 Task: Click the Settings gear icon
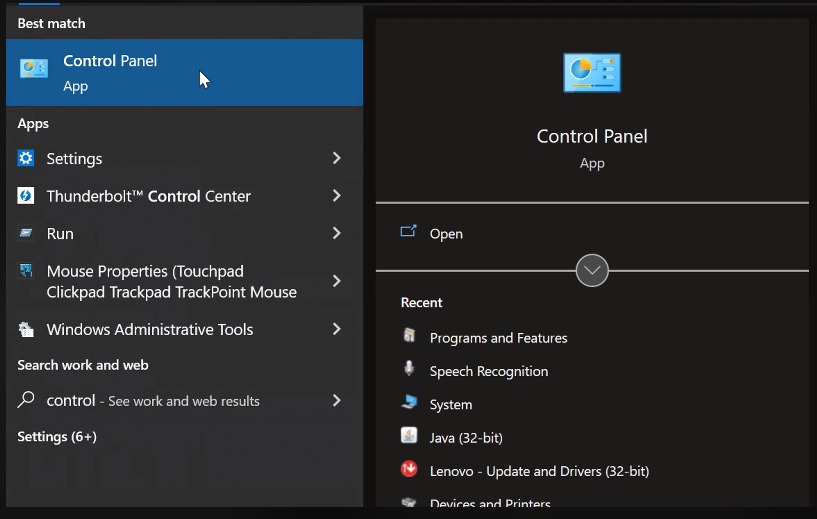[x=26, y=158]
